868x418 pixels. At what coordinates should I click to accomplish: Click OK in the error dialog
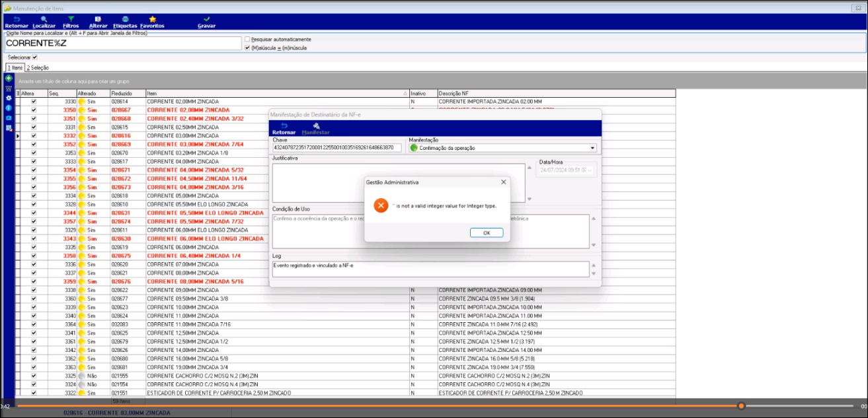coord(487,233)
